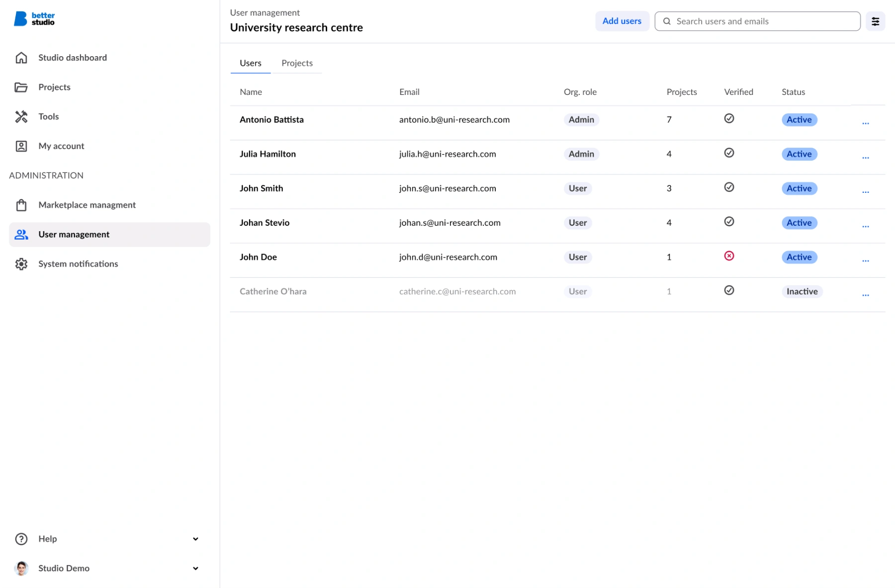Go to Studio dashboard in sidebar
The image size is (895, 588).
[109, 58]
